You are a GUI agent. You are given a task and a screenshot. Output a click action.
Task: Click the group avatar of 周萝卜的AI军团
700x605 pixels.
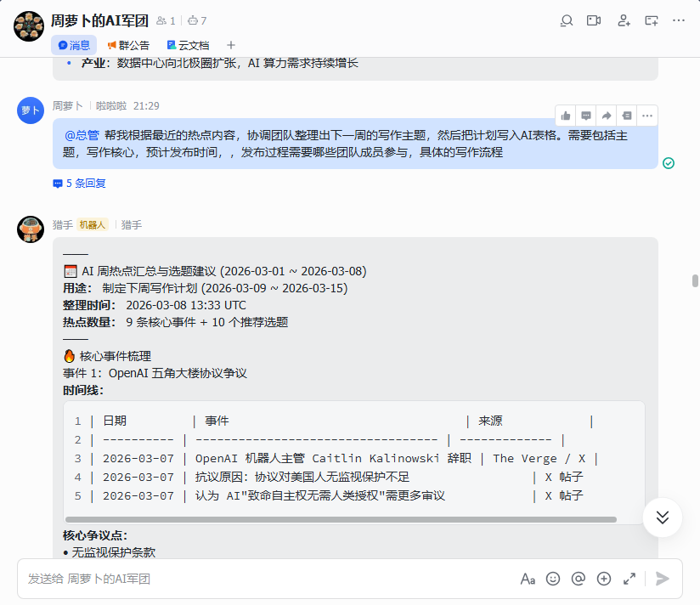(29, 26)
